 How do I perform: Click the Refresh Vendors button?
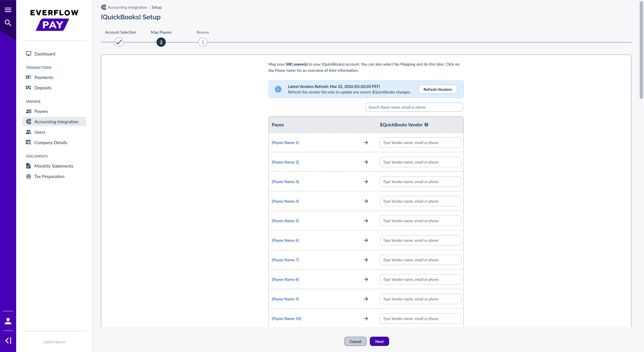pos(438,89)
